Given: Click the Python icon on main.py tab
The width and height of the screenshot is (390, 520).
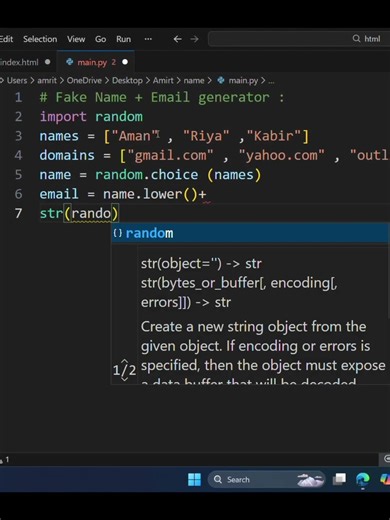Looking at the screenshot, I should 70,62.
